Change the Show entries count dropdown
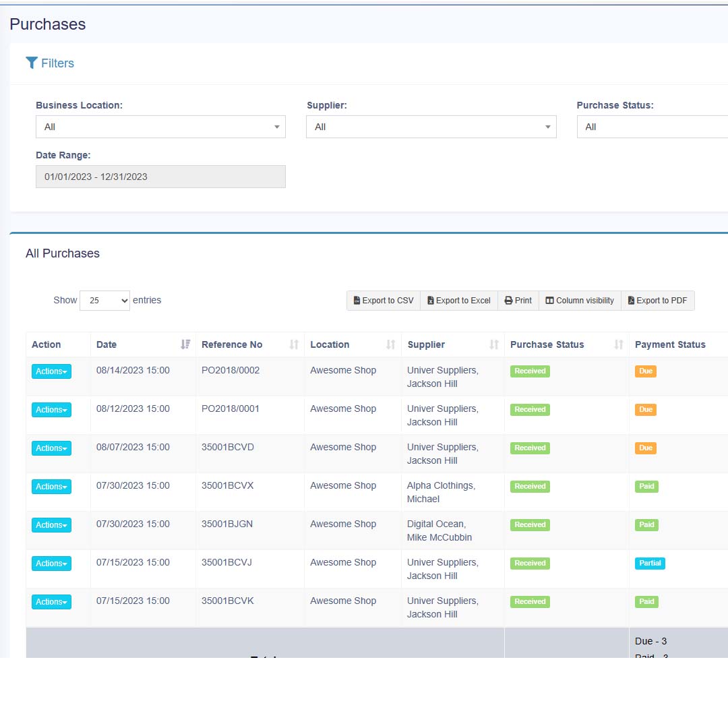This screenshot has width=728, height=728. tap(105, 301)
